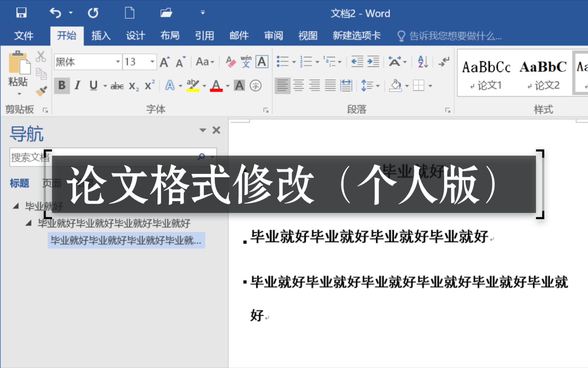This screenshot has height=368, width=588.
Task: Open paragraph shading paint bucket
Action: (x=395, y=85)
